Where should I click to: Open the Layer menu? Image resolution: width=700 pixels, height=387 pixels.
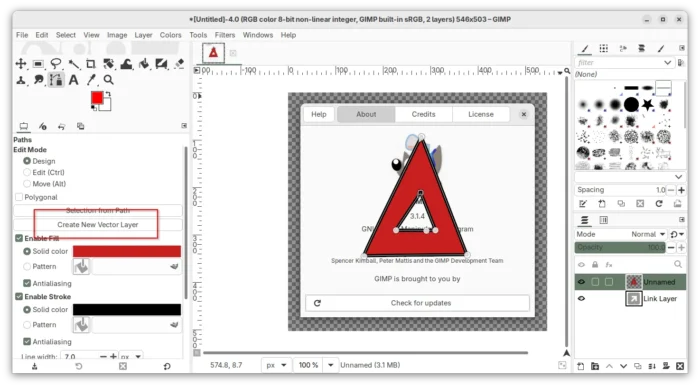[143, 35]
